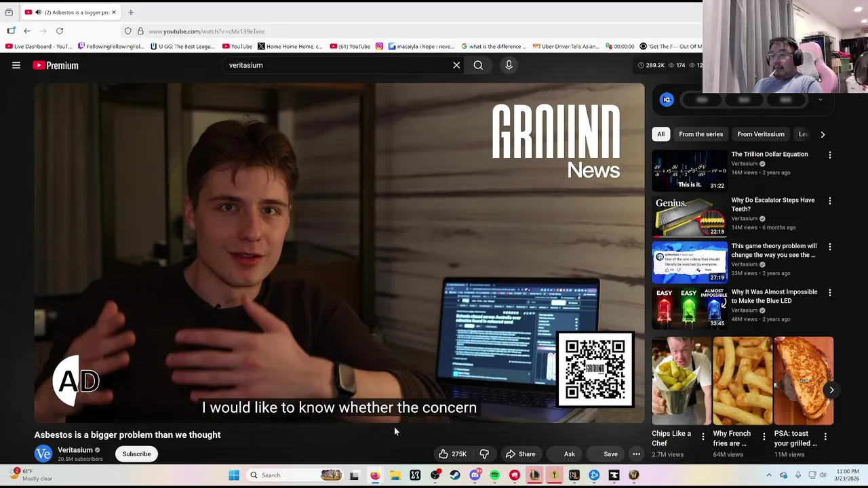Show hidden system tray icons
Viewport: 868px width, 488px height.
tap(769, 475)
